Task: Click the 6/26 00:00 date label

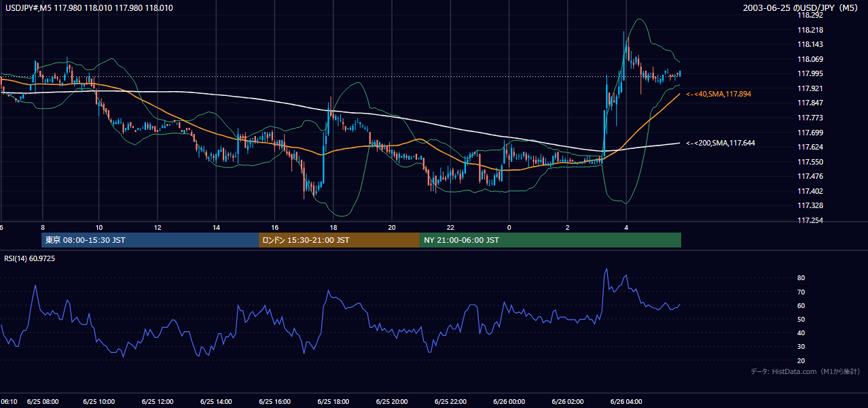Action: [x=510, y=402]
